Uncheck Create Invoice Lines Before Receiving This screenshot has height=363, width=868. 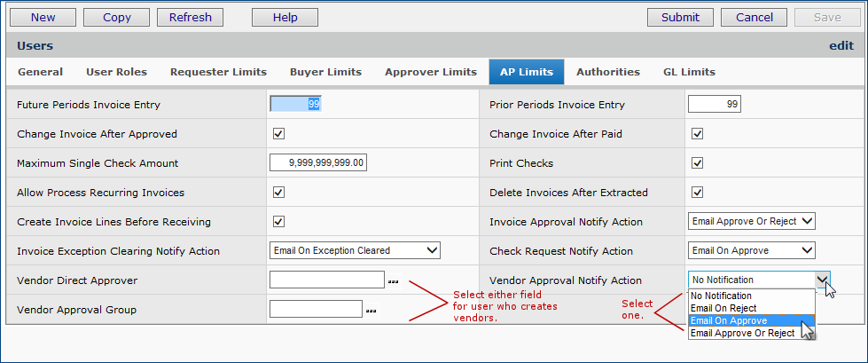pyautogui.click(x=278, y=222)
